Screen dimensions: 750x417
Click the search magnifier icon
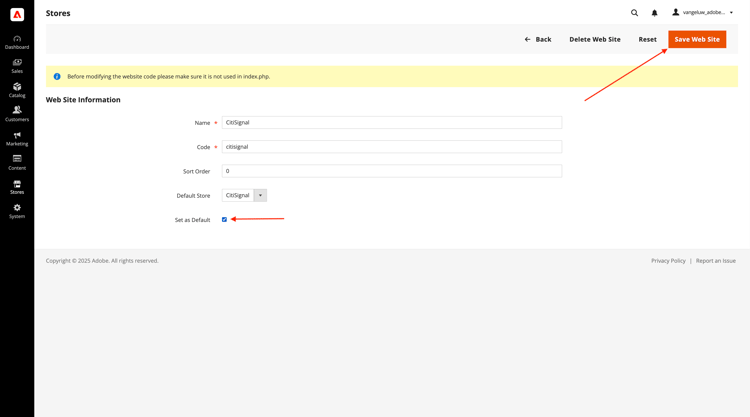pos(634,13)
